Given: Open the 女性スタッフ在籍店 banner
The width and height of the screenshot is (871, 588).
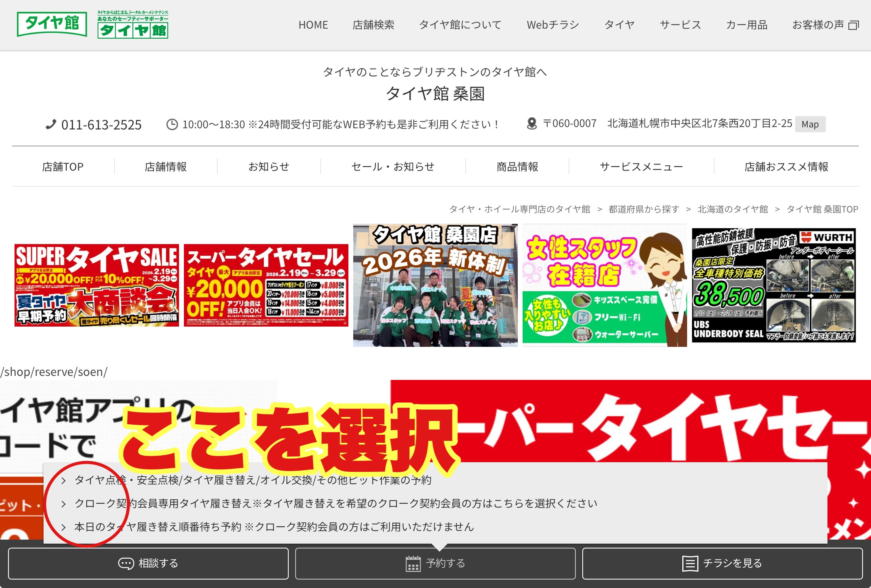Looking at the screenshot, I should pos(604,285).
